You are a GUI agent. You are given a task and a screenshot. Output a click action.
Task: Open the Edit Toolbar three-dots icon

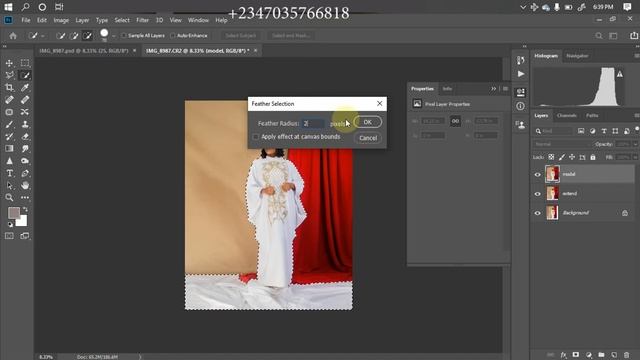(25, 198)
